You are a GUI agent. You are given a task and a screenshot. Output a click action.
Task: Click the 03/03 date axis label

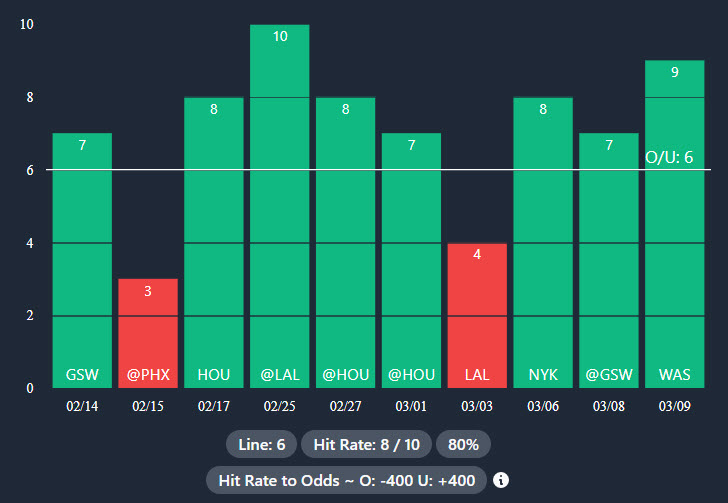pos(477,406)
